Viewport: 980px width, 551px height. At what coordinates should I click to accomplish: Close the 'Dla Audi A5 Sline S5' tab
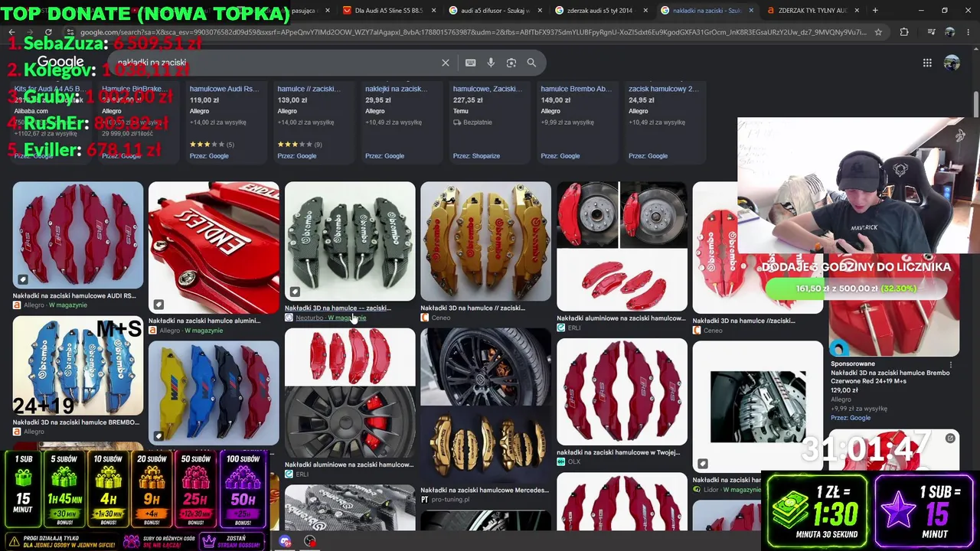click(x=433, y=11)
